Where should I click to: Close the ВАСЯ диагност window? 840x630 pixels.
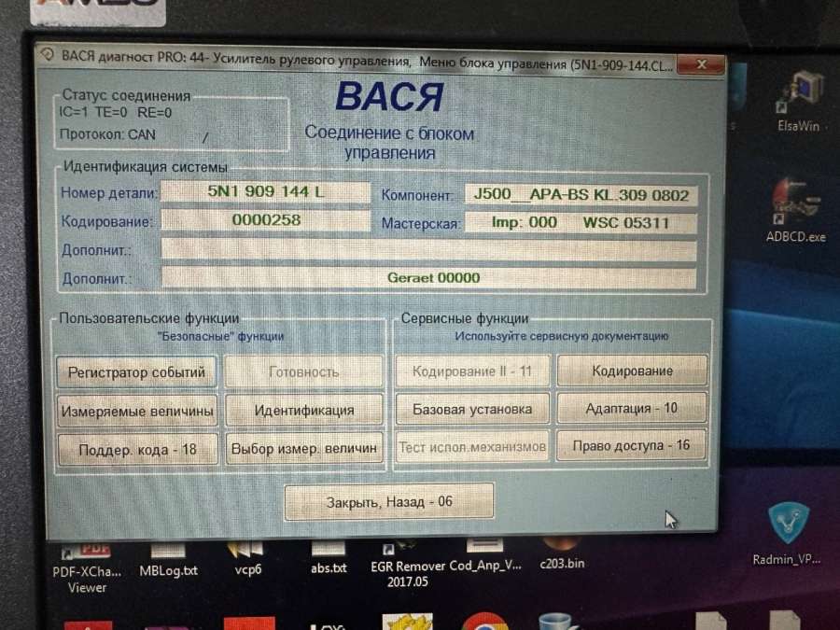(x=701, y=64)
